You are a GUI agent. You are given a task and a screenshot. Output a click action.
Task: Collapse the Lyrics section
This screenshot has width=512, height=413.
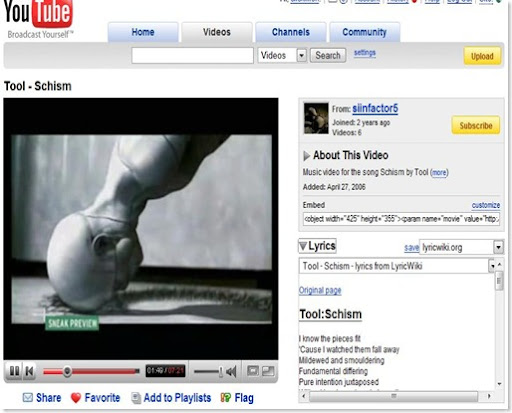click(x=317, y=246)
